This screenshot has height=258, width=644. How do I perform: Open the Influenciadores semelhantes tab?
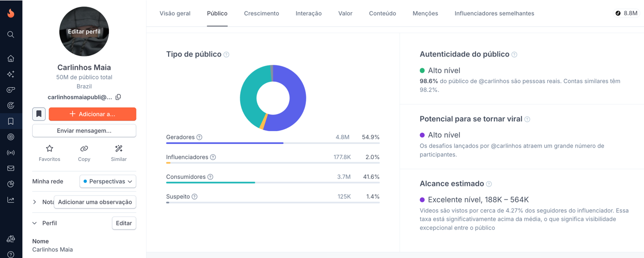(494, 13)
